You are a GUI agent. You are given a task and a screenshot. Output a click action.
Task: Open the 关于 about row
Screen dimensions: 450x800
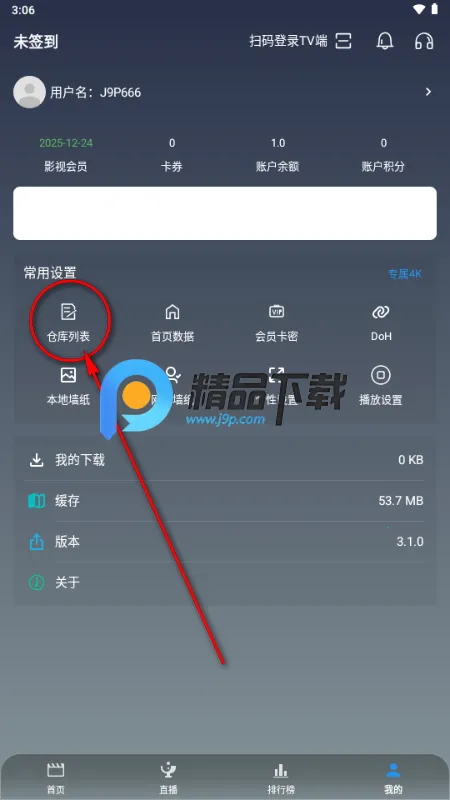click(225, 583)
